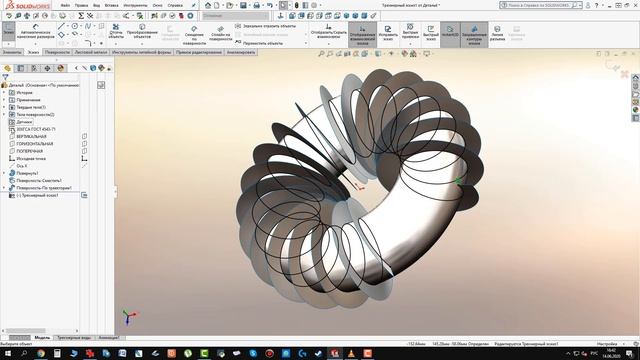Select the Rectangle sketch tool

[x=61, y=35]
